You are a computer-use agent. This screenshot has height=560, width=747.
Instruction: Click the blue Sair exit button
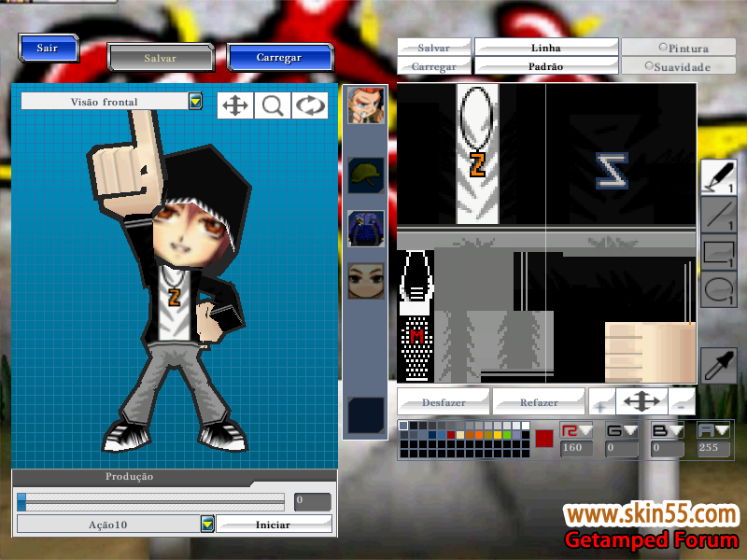click(x=49, y=48)
